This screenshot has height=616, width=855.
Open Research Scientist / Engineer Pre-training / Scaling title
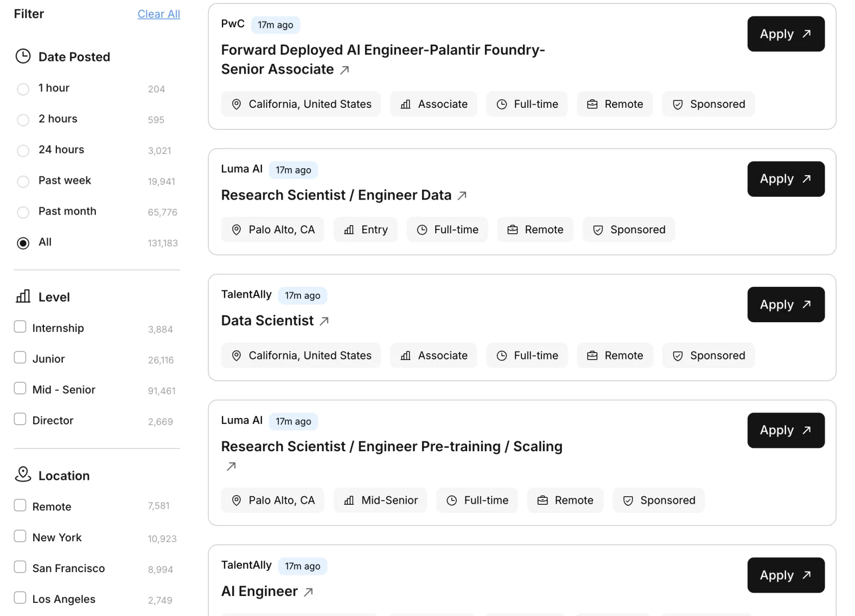point(391,447)
